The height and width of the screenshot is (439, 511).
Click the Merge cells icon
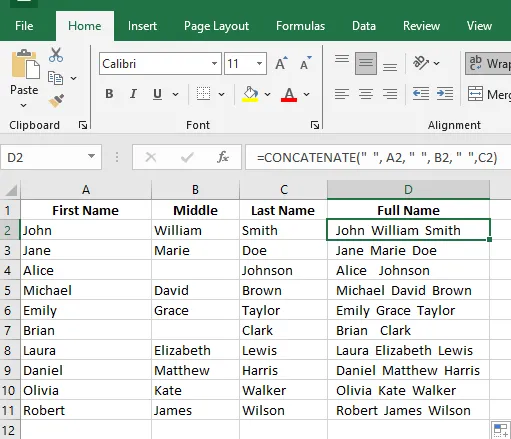tap(475, 94)
